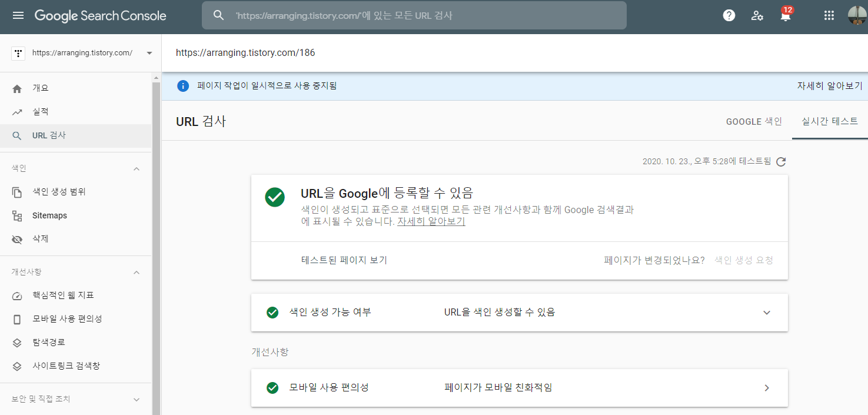Re-run the live test refresh icon
Viewport: 868px width, 415px height.
coord(781,162)
